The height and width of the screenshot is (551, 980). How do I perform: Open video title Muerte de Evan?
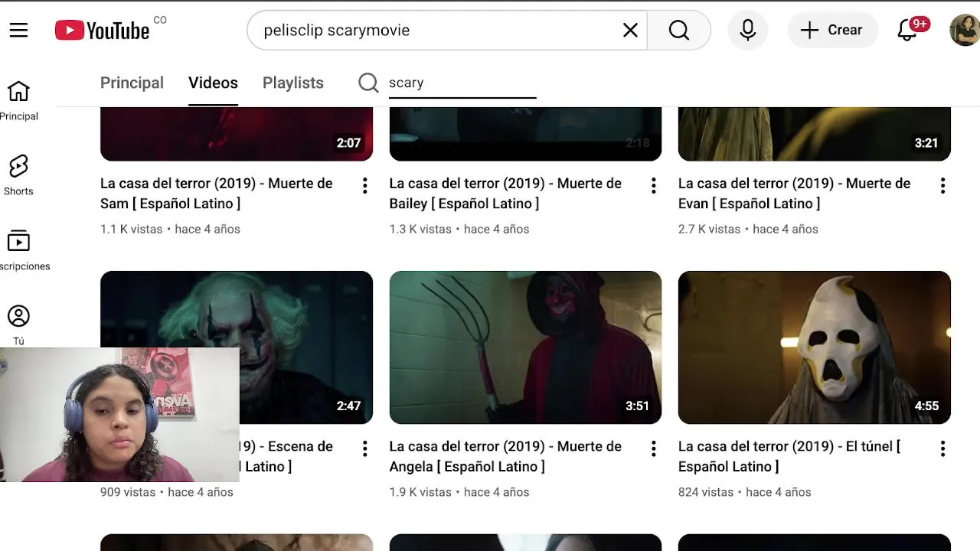coord(794,194)
